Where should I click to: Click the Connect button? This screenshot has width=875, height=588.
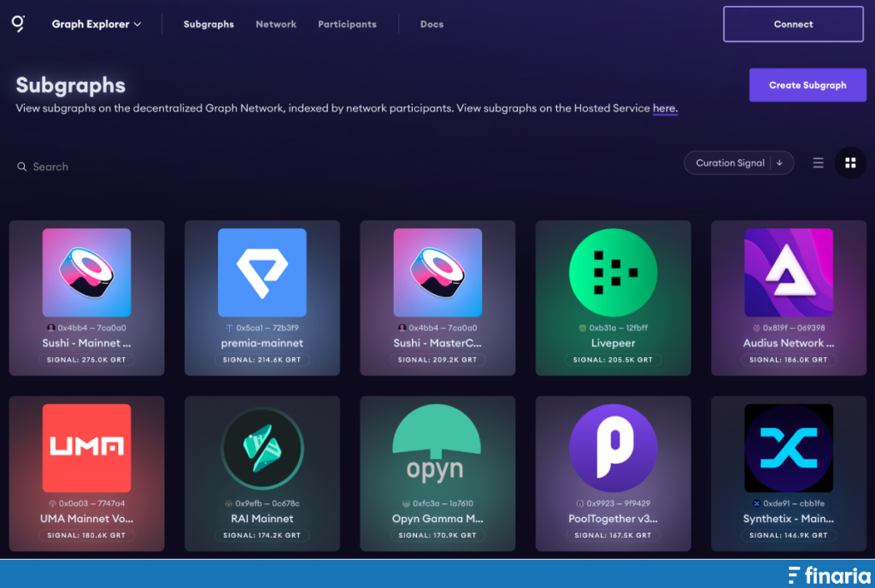pyautogui.click(x=793, y=24)
